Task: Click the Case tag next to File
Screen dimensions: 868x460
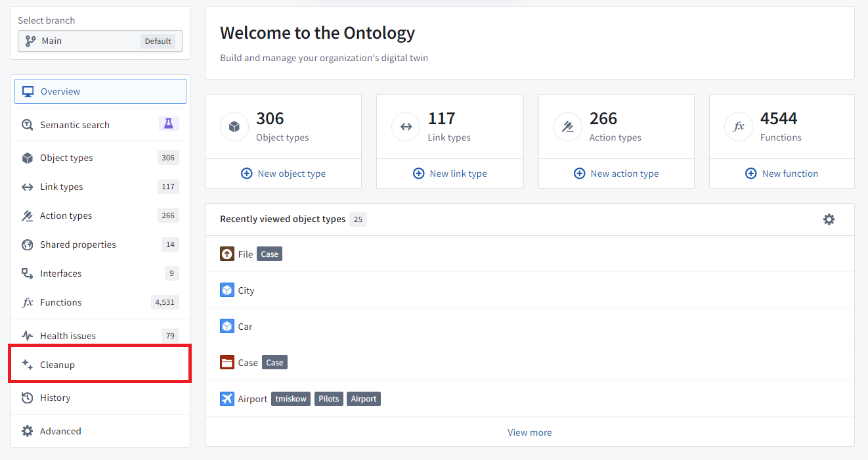Action: tap(270, 254)
